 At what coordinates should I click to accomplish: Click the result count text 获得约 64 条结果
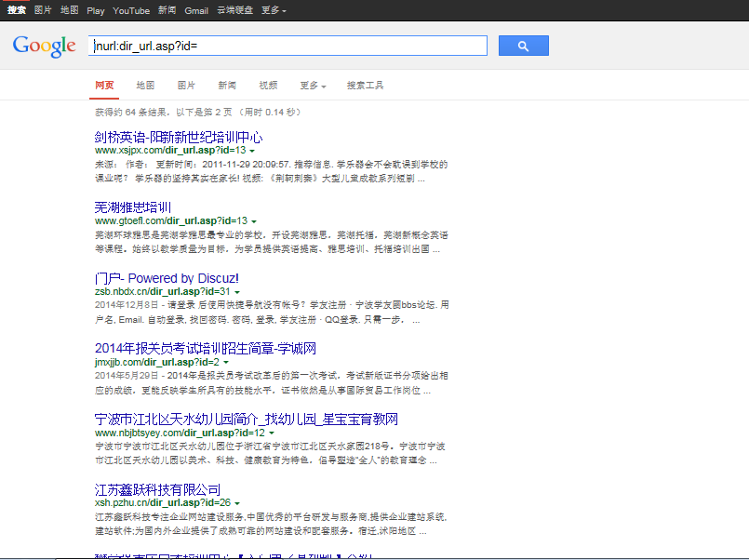click(130, 113)
